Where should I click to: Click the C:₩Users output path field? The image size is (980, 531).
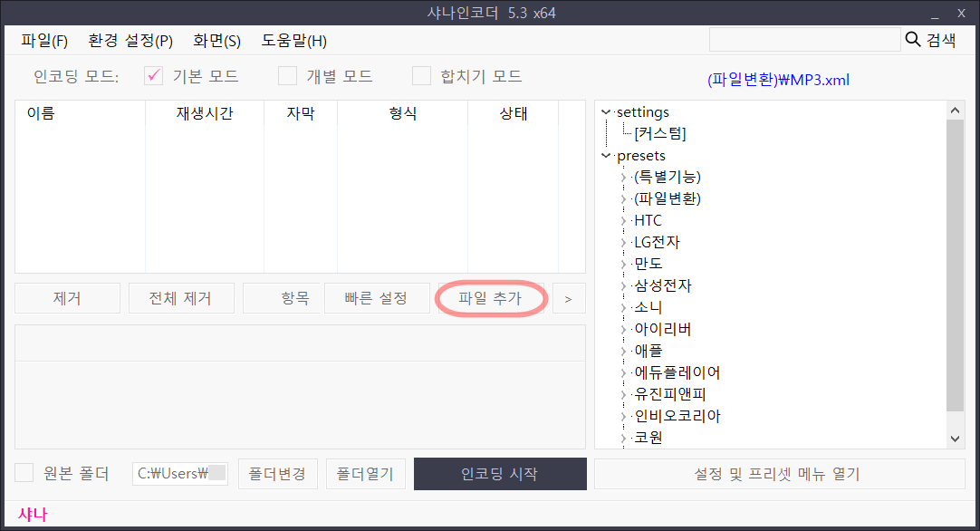coord(180,473)
